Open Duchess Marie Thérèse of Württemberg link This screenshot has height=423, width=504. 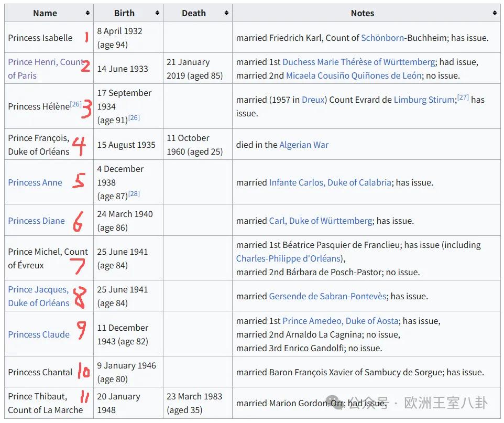[x=359, y=62]
